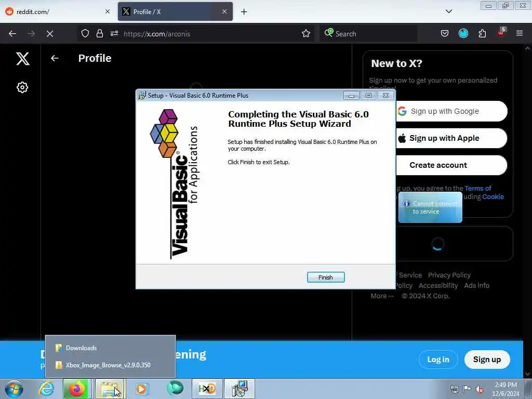The image size is (532, 399).
Task: Expand the list all tabs chevron
Action: [448, 11]
